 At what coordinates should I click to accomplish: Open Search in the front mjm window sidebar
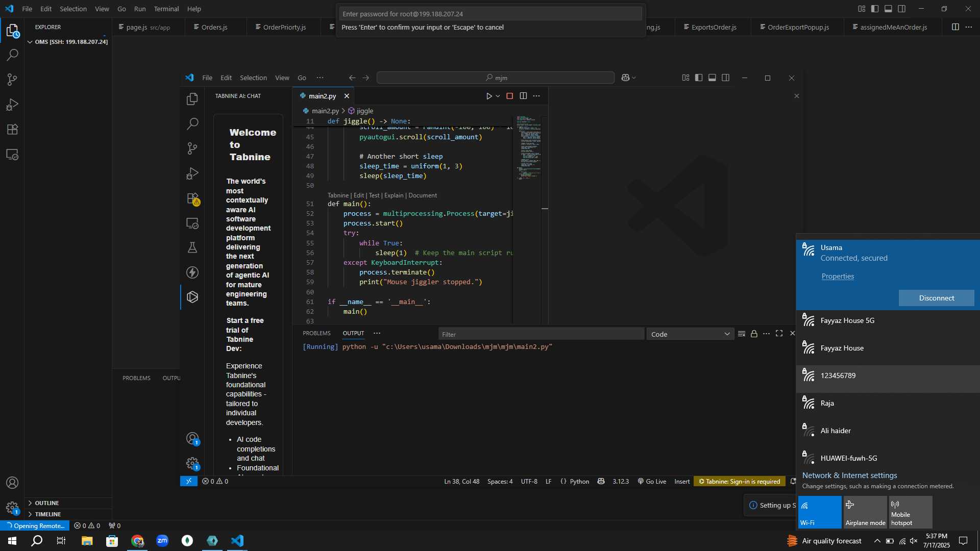(x=192, y=123)
